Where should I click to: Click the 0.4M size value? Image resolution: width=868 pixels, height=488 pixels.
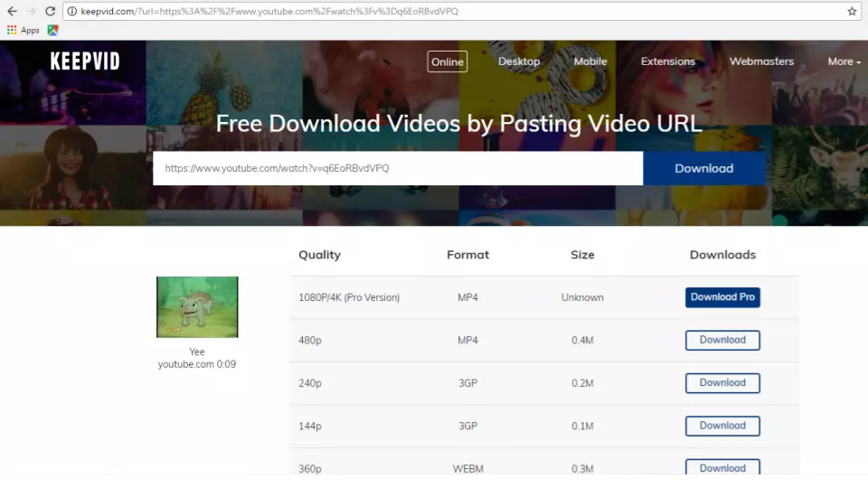click(582, 341)
